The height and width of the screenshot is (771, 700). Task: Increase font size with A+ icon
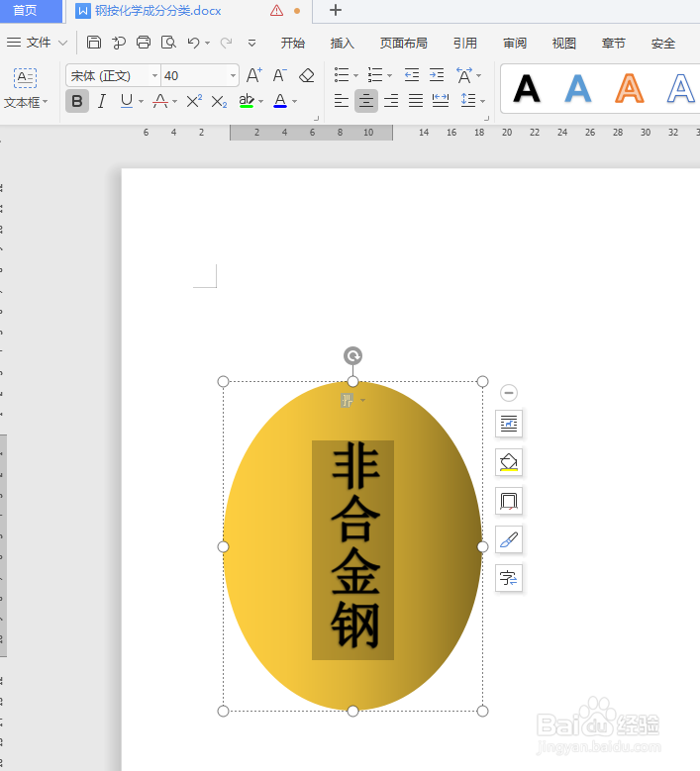pos(254,75)
